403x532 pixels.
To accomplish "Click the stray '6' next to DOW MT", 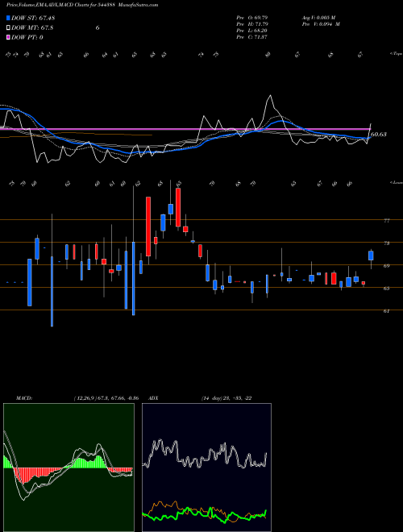I will tap(98, 28).
